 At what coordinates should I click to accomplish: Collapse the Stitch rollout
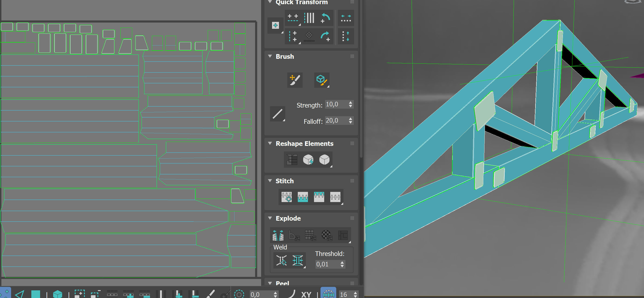click(x=270, y=181)
